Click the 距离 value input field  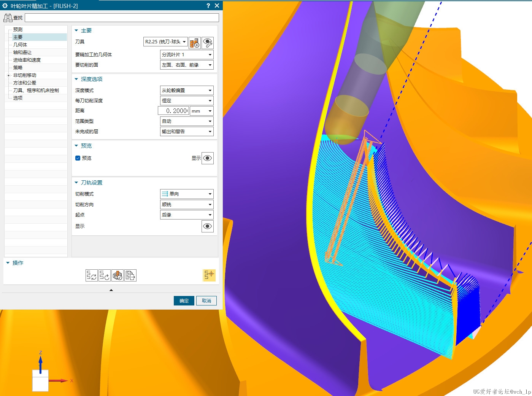pos(173,111)
